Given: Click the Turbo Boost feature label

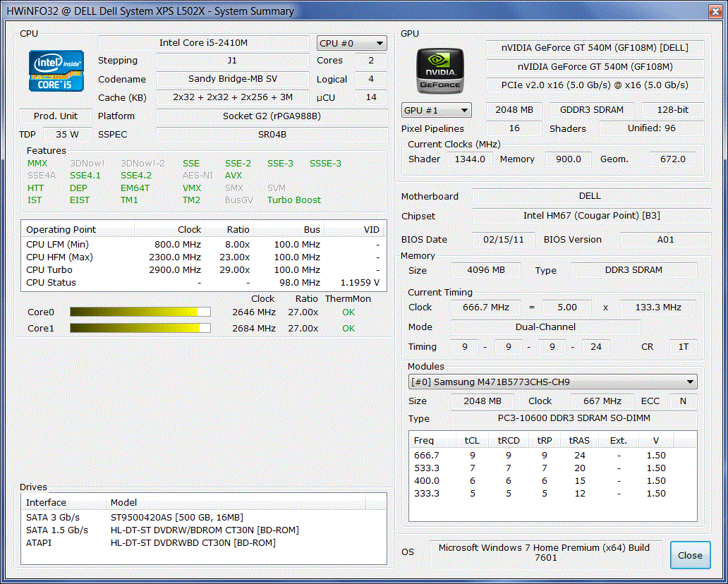Looking at the screenshot, I should 294,200.
